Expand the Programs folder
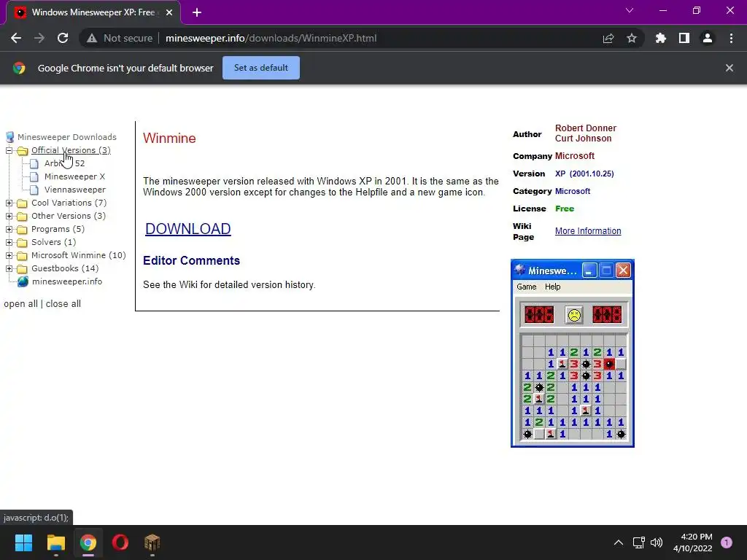The height and width of the screenshot is (560, 747). coord(9,229)
